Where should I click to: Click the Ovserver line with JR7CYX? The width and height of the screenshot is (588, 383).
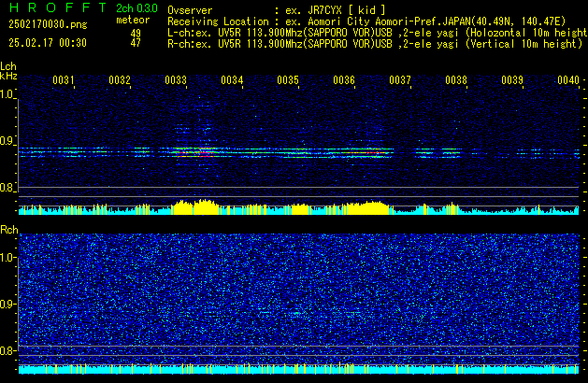point(277,10)
